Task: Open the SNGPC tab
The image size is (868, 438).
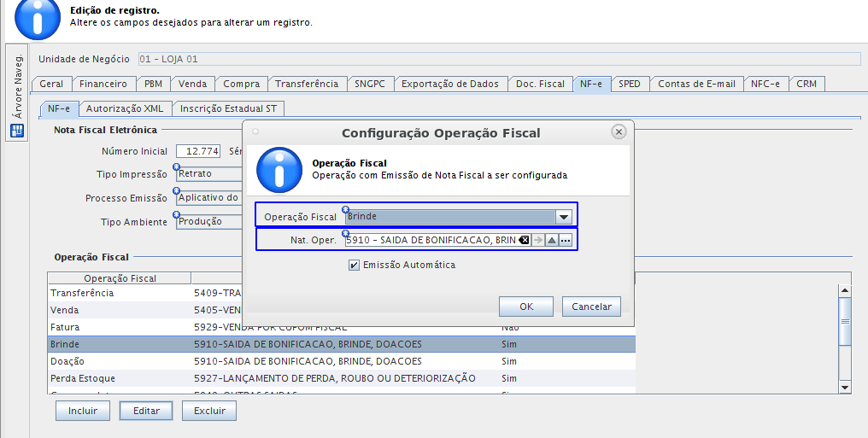Action: [x=370, y=84]
